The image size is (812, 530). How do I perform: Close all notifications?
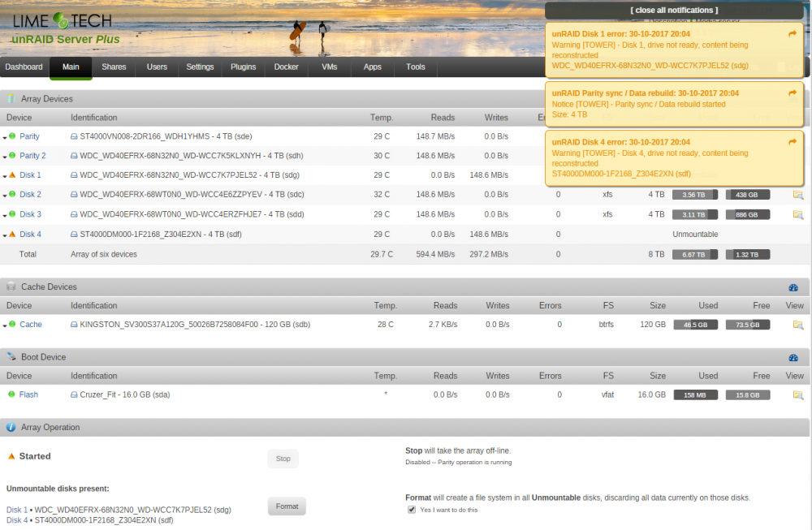pyautogui.click(x=674, y=11)
